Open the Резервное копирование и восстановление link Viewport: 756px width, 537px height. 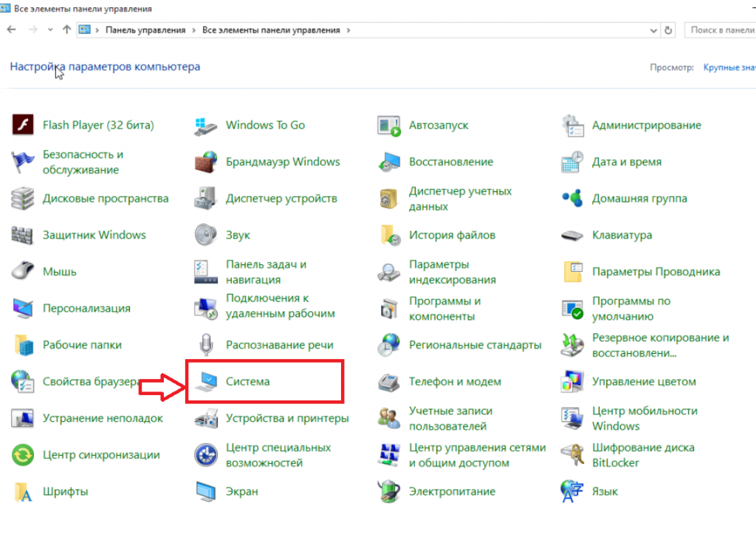(x=661, y=345)
